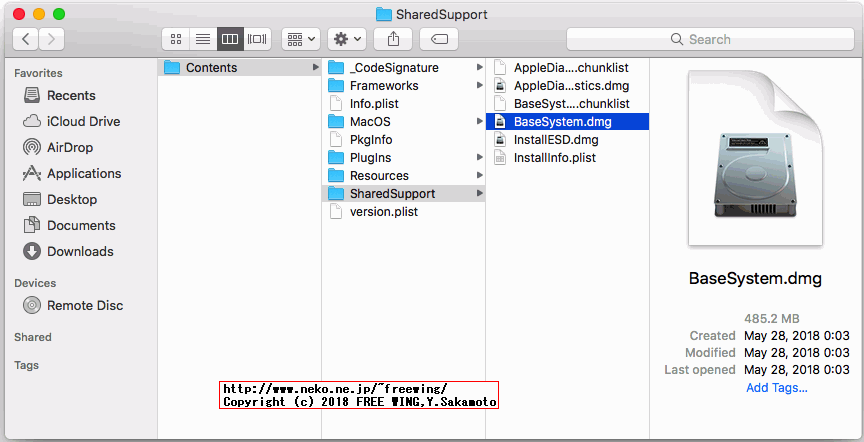Select Remote Disc under Devices
The image size is (864, 442).
click(x=85, y=305)
